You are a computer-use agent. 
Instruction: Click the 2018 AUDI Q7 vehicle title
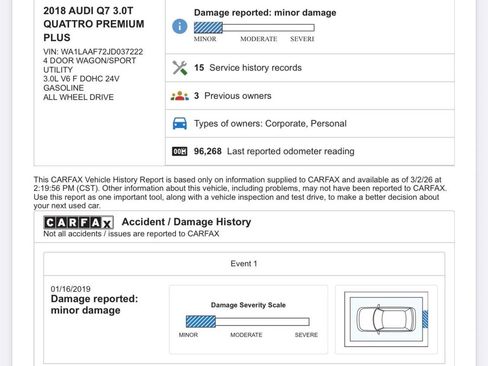[x=94, y=24]
